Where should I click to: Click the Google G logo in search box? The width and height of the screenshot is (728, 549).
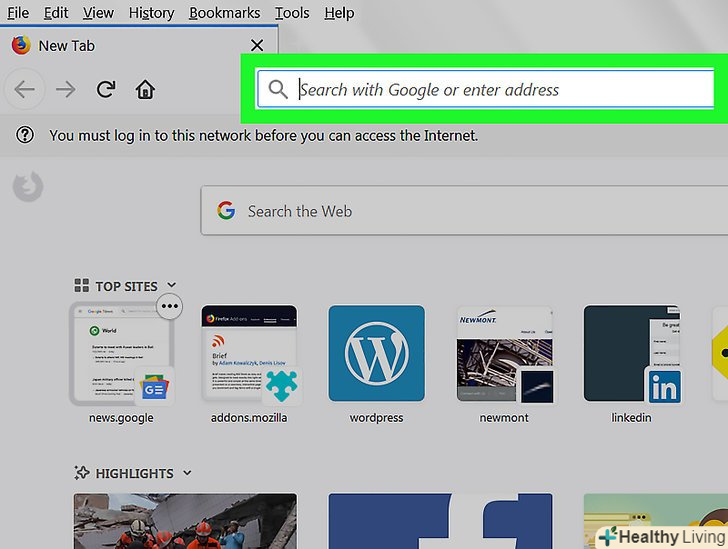226,210
